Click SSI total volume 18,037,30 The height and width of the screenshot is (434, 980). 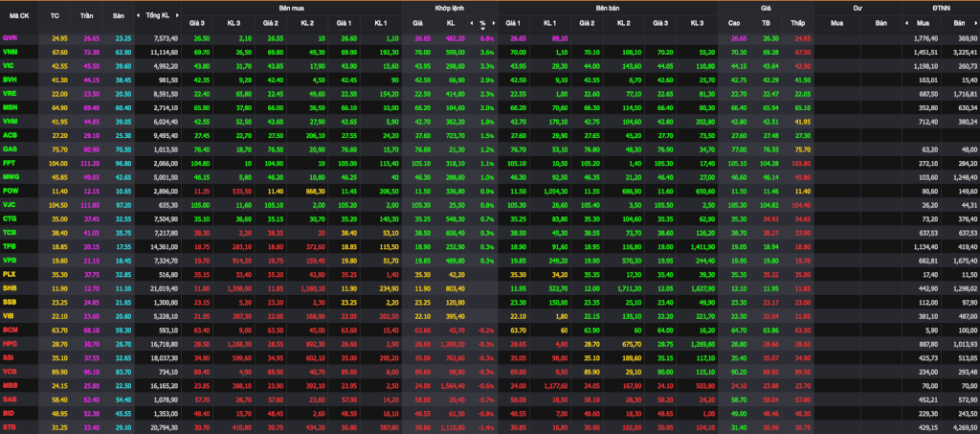(x=165, y=356)
